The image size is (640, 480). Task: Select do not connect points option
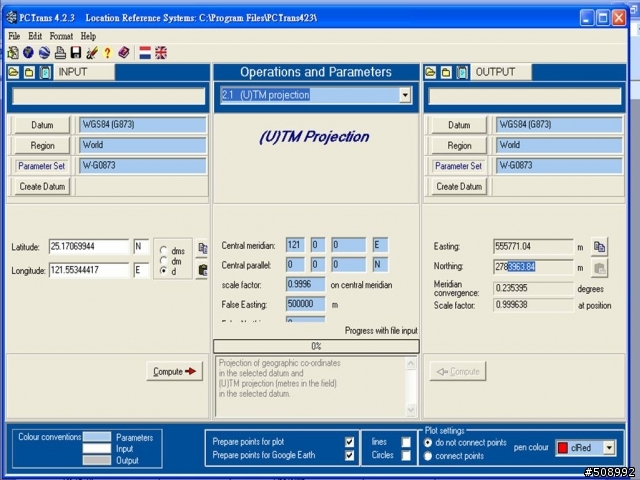coord(428,442)
